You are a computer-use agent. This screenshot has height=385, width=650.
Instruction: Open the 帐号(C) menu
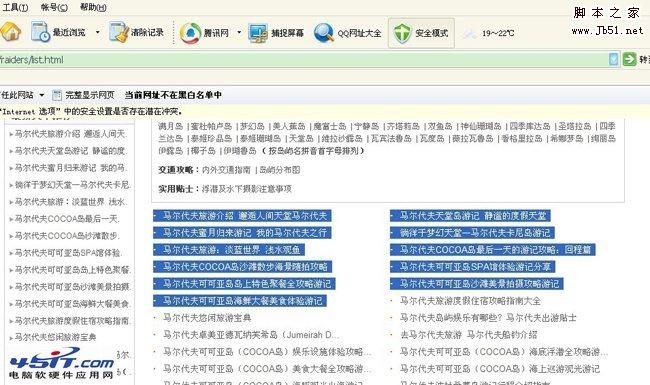pos(54,7)
